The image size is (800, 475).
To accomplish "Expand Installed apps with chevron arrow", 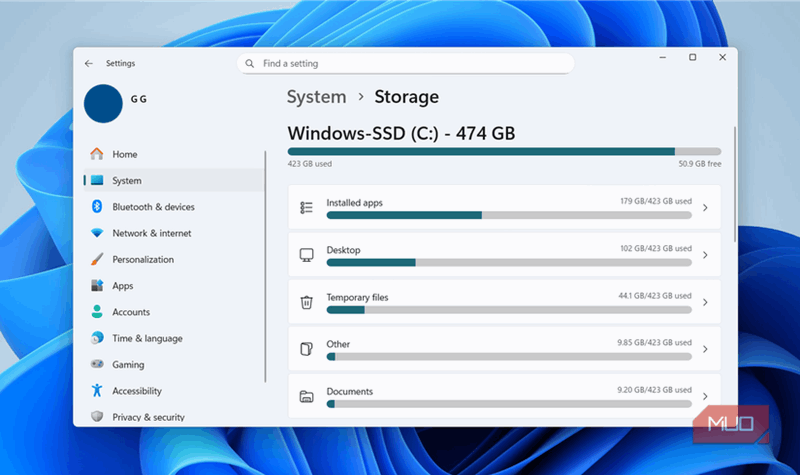I will point(705,208).
